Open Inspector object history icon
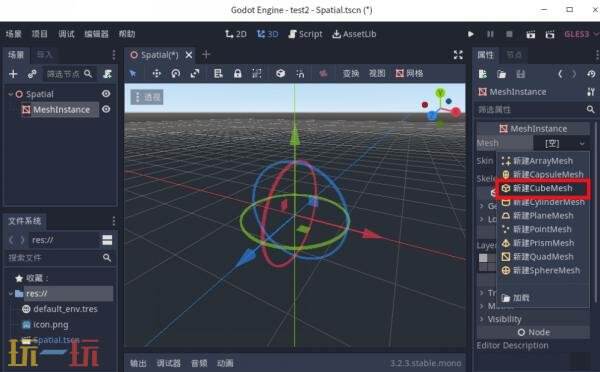Screen dimensions: 600x372 [x=591, y=74]
